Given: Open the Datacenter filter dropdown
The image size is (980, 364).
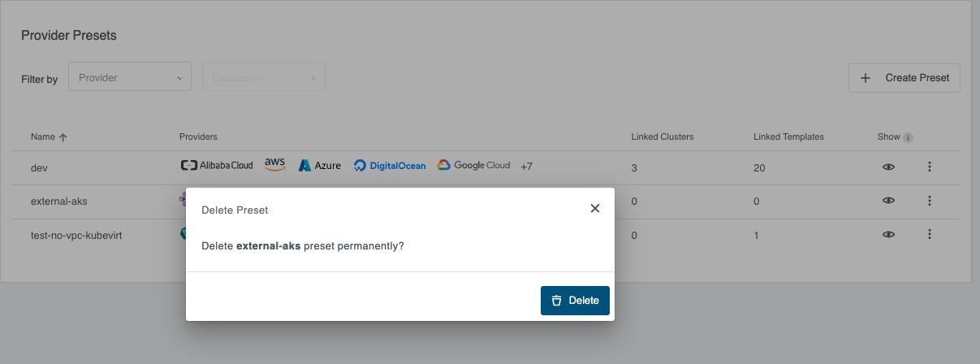Looking at the screenshot, I should click(264, 78).
